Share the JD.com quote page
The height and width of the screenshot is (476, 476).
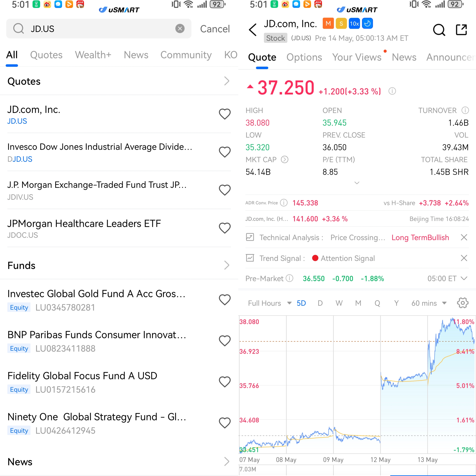[x=461, y=30]
